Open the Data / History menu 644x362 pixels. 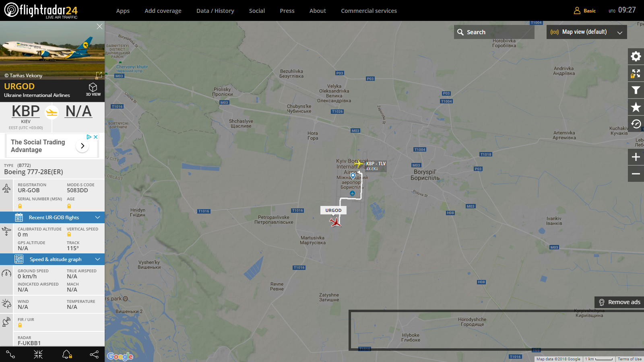click(215, 11)
